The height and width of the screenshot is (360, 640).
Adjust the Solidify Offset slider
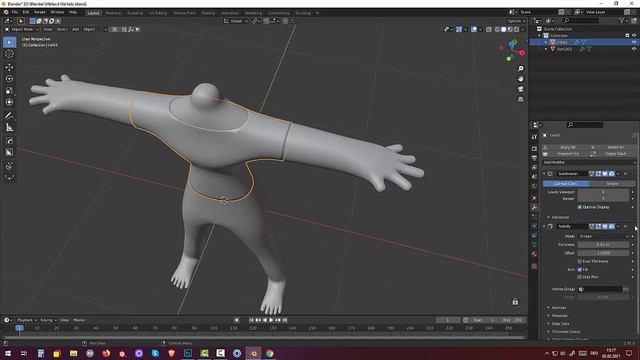click(603, 253)
